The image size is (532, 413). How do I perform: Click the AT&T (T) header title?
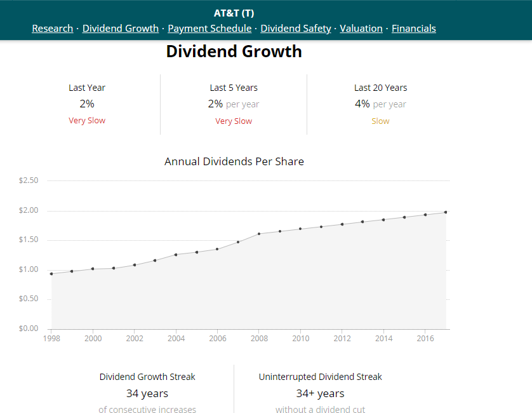(x=234, y=13)
